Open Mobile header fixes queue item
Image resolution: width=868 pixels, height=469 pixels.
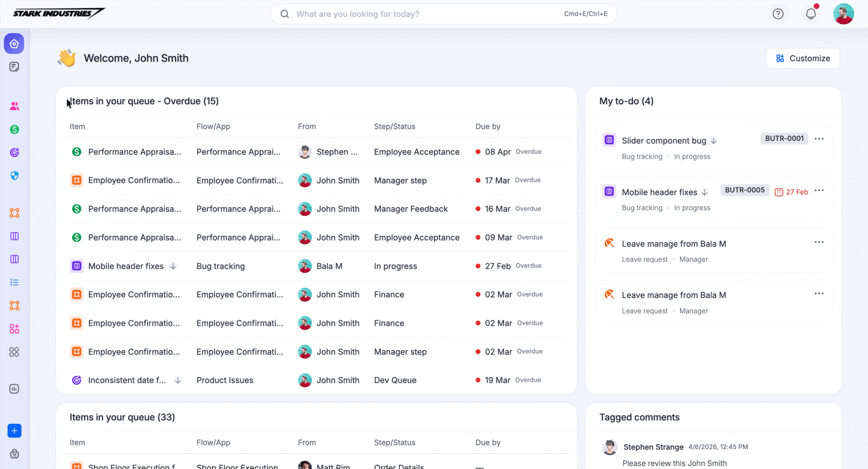click(126, 266)
